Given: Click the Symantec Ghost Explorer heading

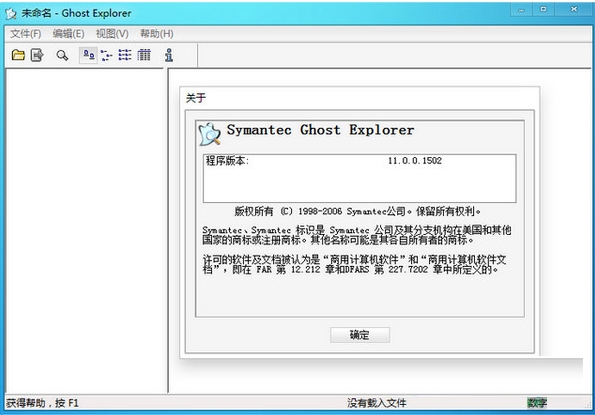Looking at the screenshot, I should click(x=320, y=130).
